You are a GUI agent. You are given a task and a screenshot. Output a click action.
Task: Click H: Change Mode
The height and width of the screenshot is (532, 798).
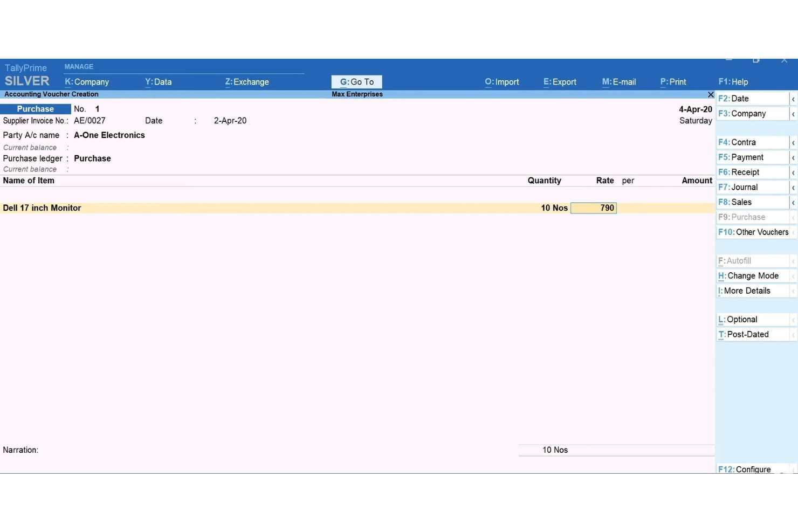pyautogui.click(x=752, y=276)
